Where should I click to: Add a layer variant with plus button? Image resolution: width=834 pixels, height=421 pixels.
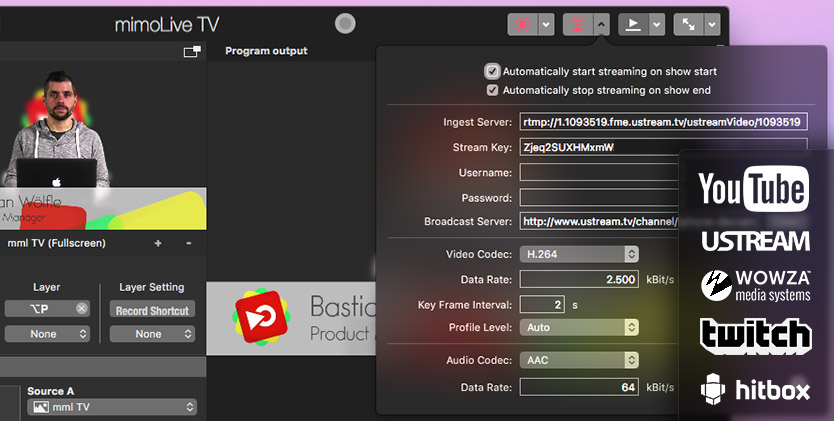click(158, 243)
